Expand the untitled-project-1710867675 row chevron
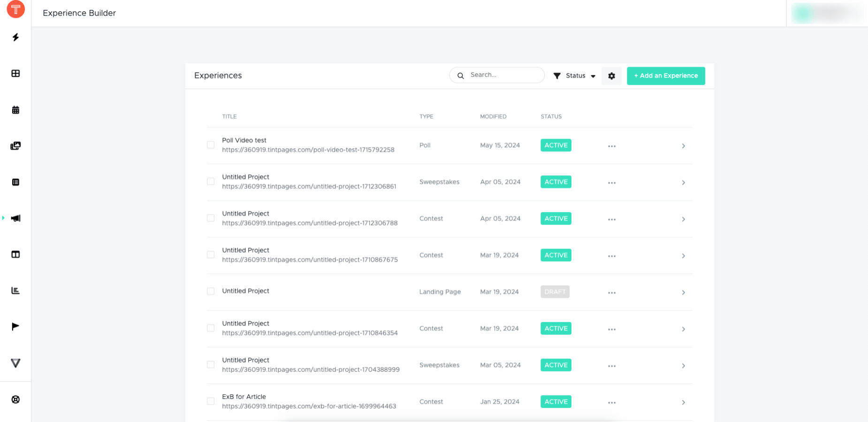868x422 pixels. (x=683, y=256)
